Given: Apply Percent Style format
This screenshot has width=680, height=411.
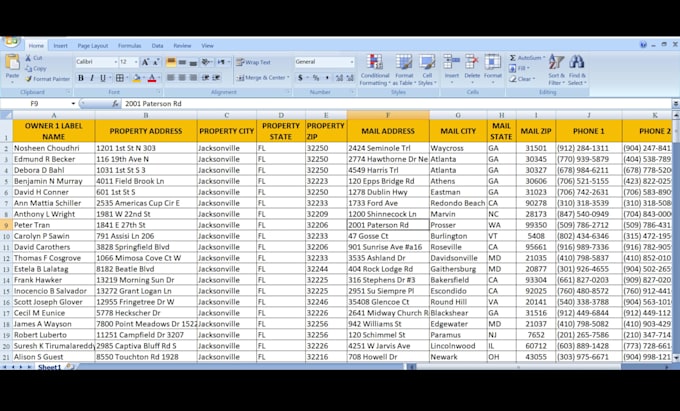Looking at the screenshot, I should [316, 78].
